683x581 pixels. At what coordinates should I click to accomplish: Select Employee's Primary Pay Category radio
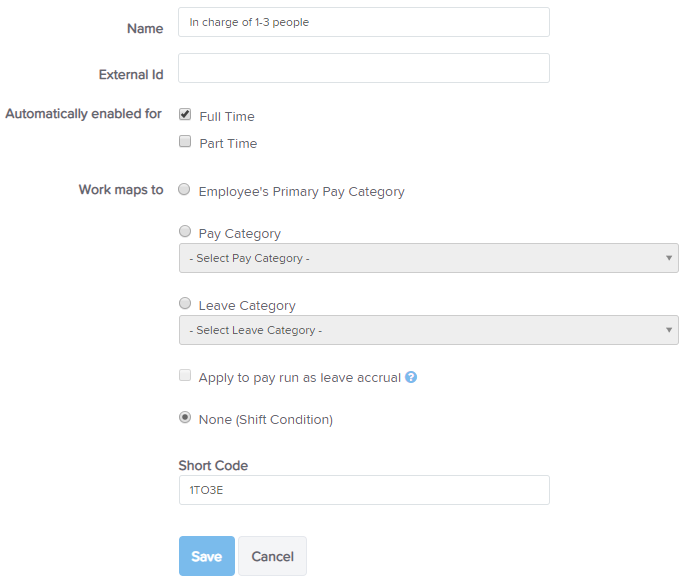click(x=184, y=189)
